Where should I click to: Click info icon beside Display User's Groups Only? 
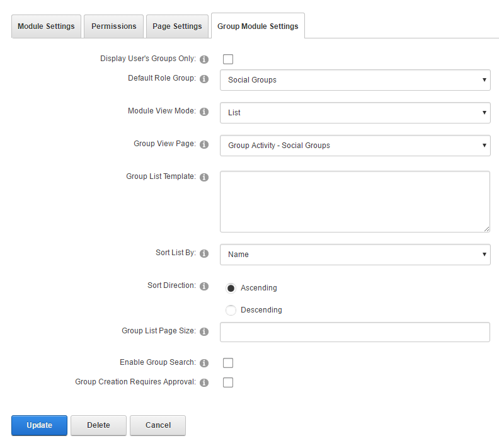204,59
